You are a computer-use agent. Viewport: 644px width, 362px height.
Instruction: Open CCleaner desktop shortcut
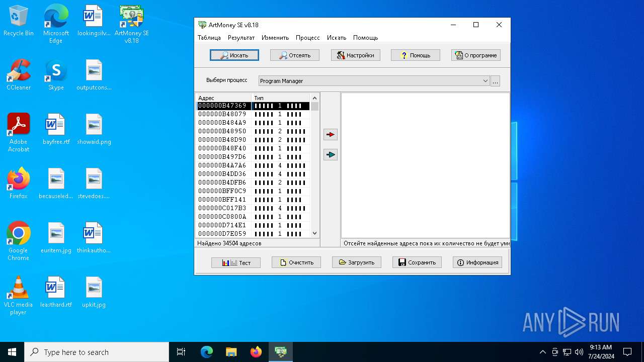19,75
